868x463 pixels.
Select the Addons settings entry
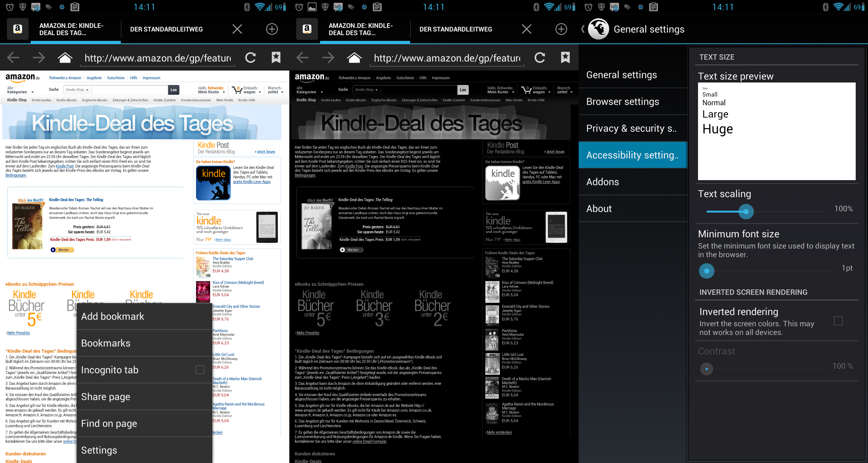[x=633, y=182]
